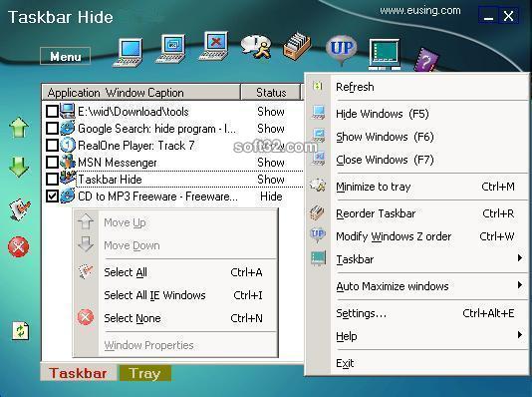Click the UP balloon Z order toolbar icon
The height and width of the screenshot is (397, 532).
click(342, 50)
